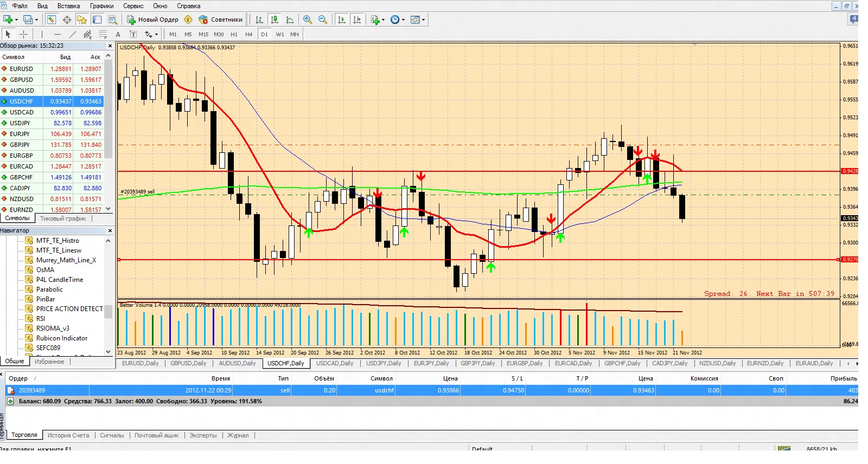The width and height of the screenshot is (868, 464).
Task: Add an indicator via Indicators icon
Action: pyautogui.click(x=375, y=20)
